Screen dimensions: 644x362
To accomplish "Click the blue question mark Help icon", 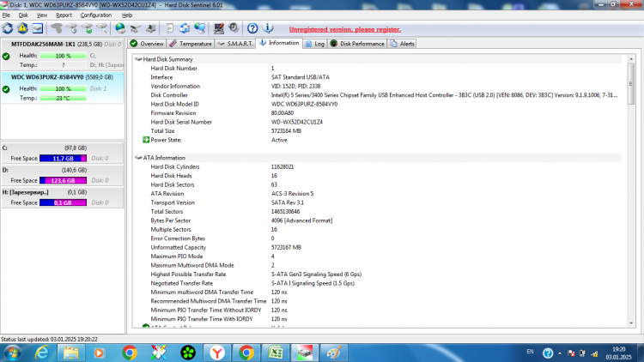I will [252, 28].
